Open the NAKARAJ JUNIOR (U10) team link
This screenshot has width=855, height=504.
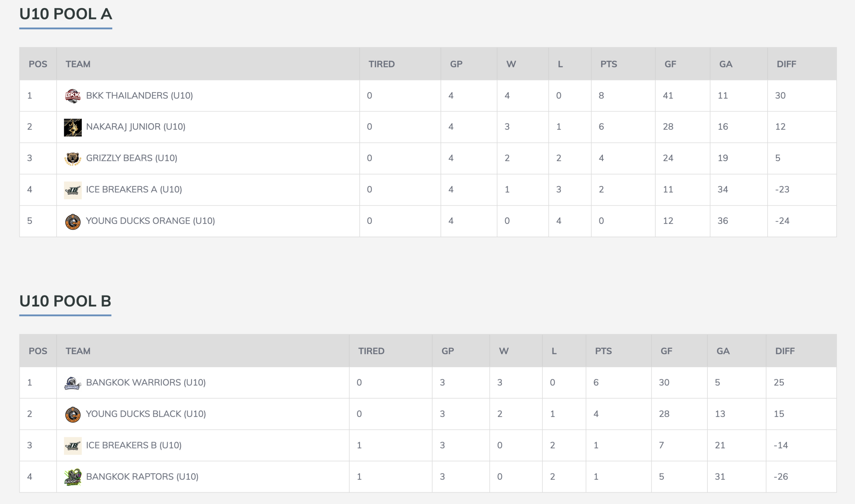136,127
